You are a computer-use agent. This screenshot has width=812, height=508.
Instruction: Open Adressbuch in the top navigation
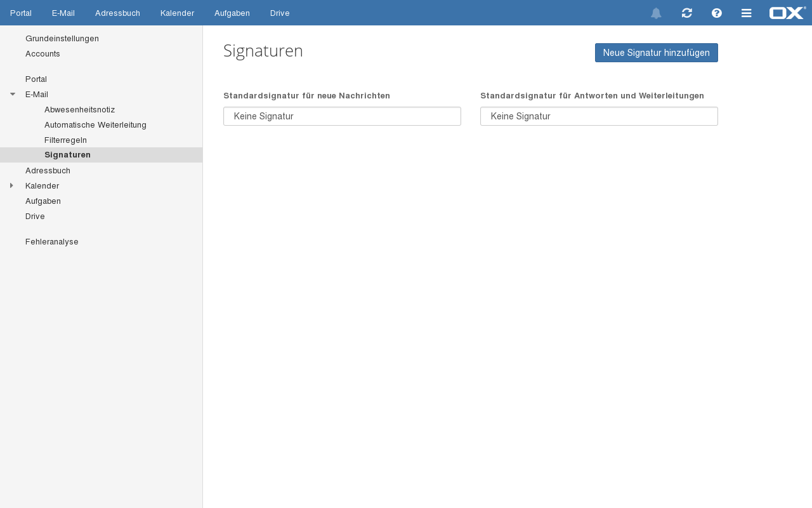[117, 13]
